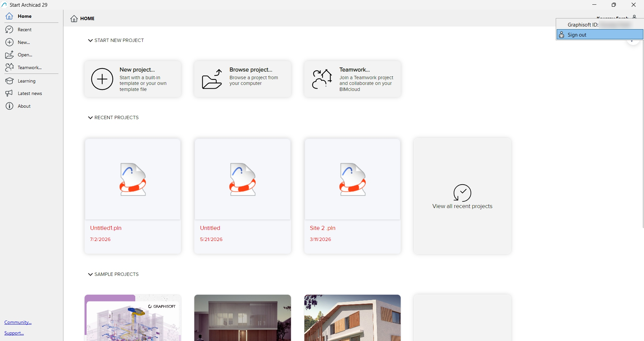
Task: Click the New plus-circle icon in sidebar
Action: pyautogui.click(x=9, y=42)
